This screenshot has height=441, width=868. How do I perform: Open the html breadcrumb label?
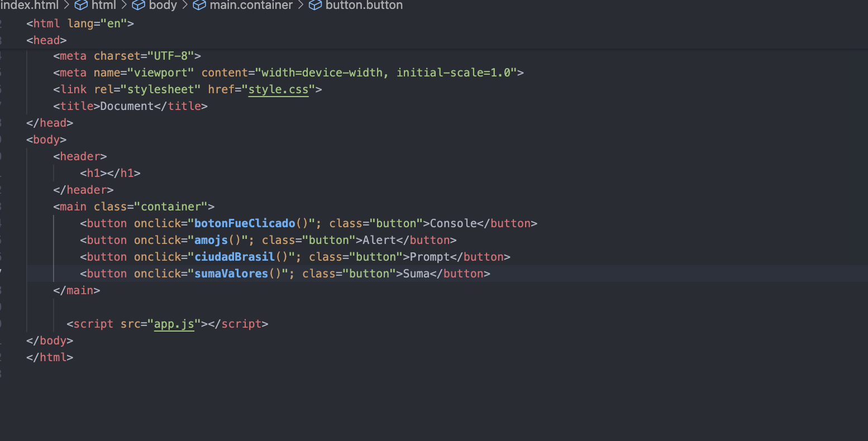coord(104,5)
